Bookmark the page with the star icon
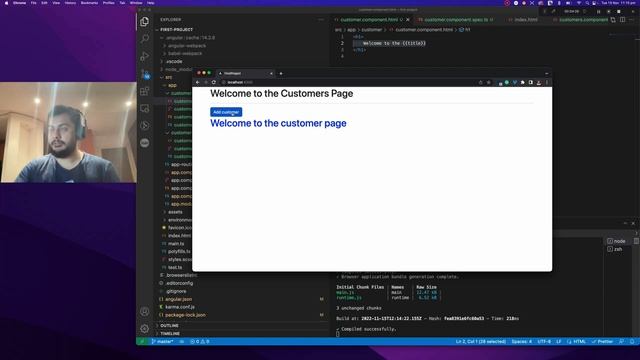Image resolution: width=640 pixels, height=360 pixels. [489, 82]
